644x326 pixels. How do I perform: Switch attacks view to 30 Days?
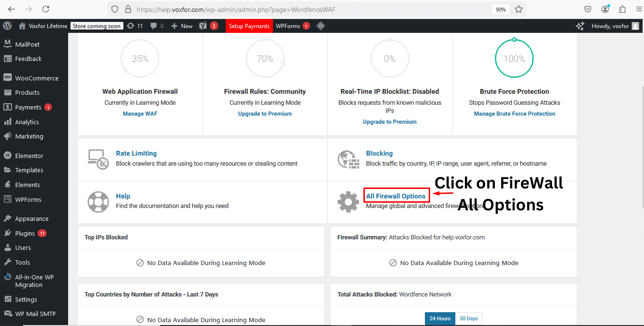(468, 318)
